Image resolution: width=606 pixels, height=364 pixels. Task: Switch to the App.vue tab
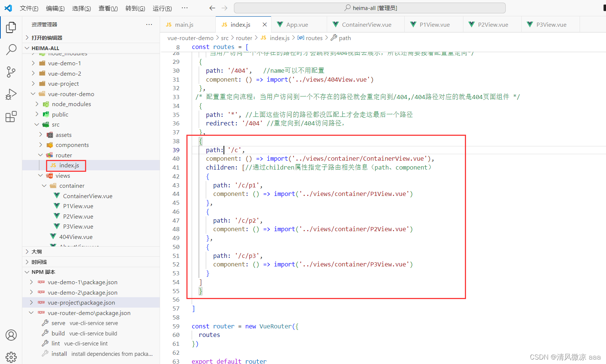click(x=299, y=24)
